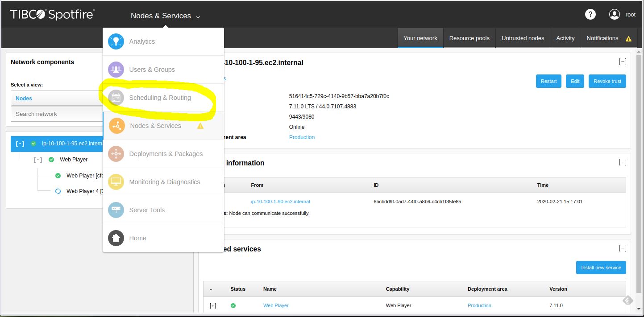This screenshot has height=317, width=644.
Task: Click the 9443/9080 ports value
Action: point(302,117)
